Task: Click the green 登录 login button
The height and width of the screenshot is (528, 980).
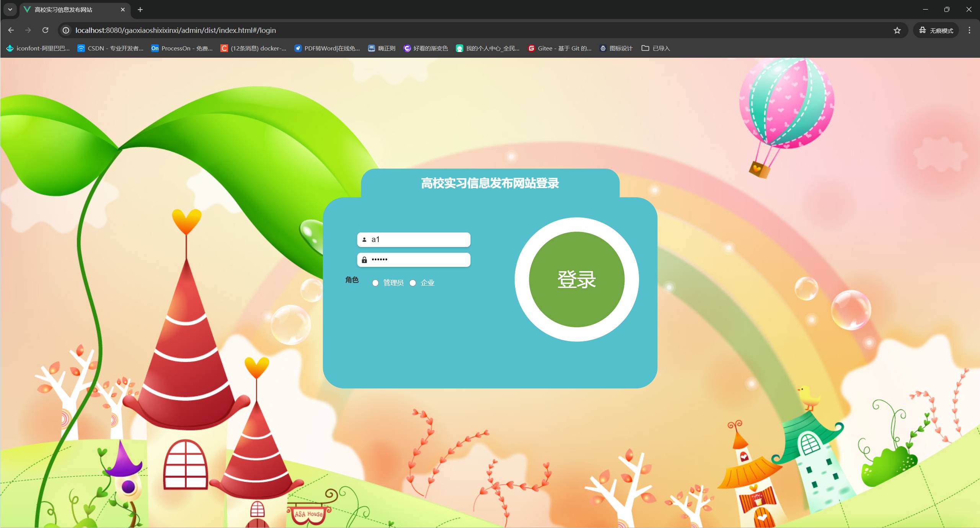Action: pos(576,279)
